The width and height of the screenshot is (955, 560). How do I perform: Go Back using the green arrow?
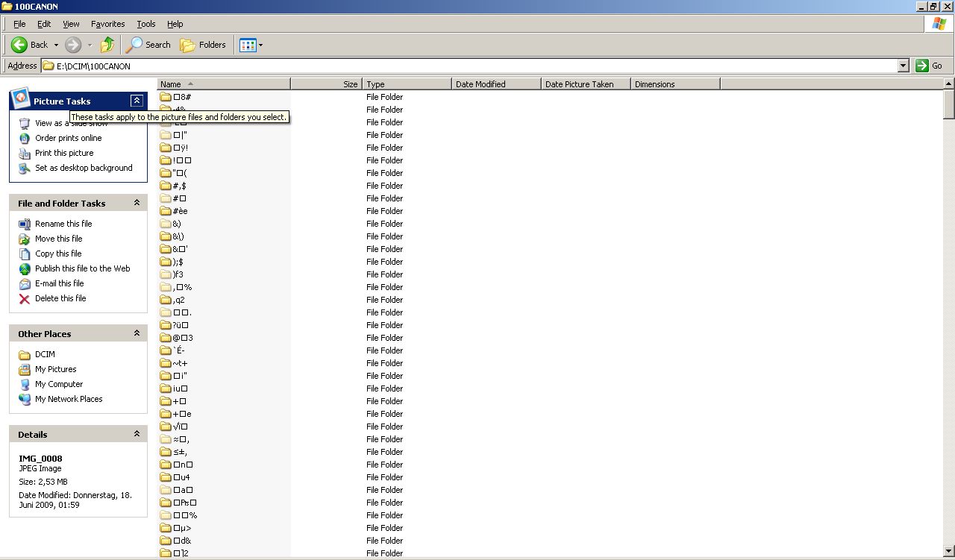tap(29, 45)
